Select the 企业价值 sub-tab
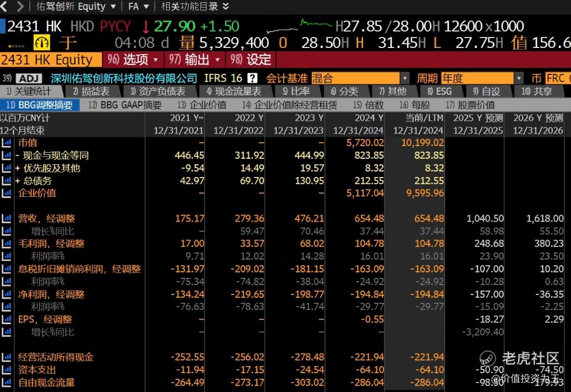Screen dimensions: 571x392 202,105
